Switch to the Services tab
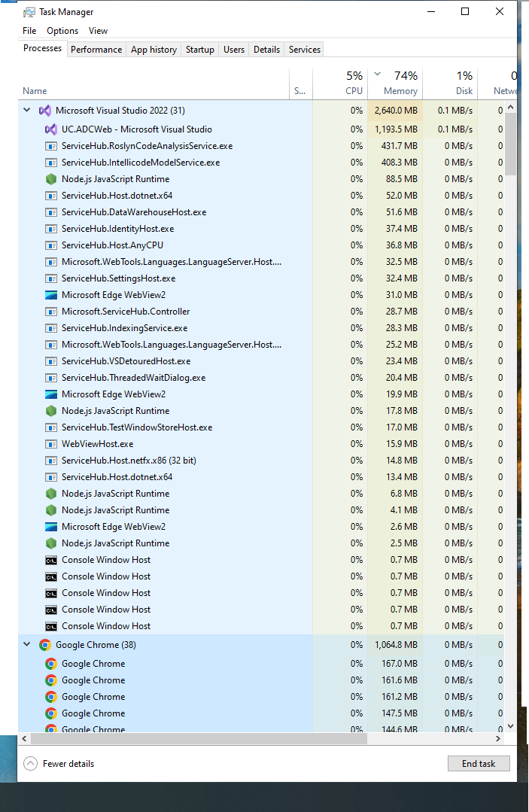The height and width of the screenshot is (812, 529). point(304,49)
